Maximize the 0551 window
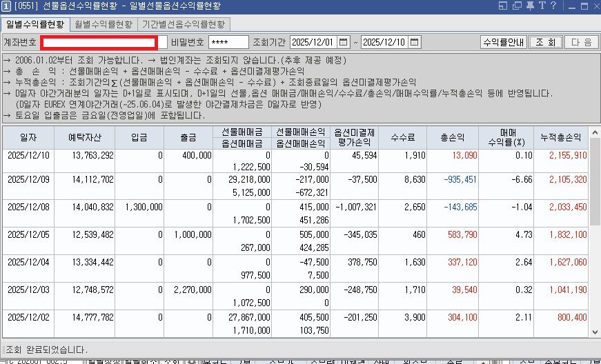601x364 pixels. pos(584,6)
